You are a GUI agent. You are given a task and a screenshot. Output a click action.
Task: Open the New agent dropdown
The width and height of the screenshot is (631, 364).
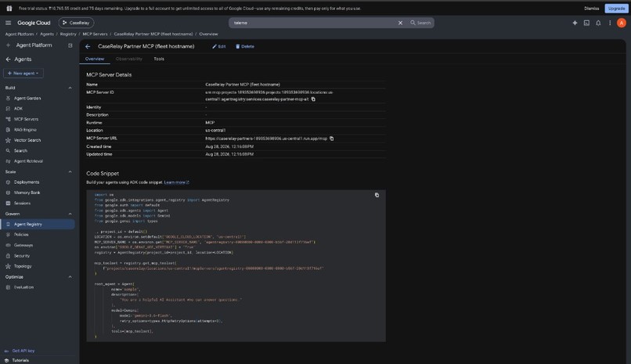pyautogui.click(x=23, y=74)
